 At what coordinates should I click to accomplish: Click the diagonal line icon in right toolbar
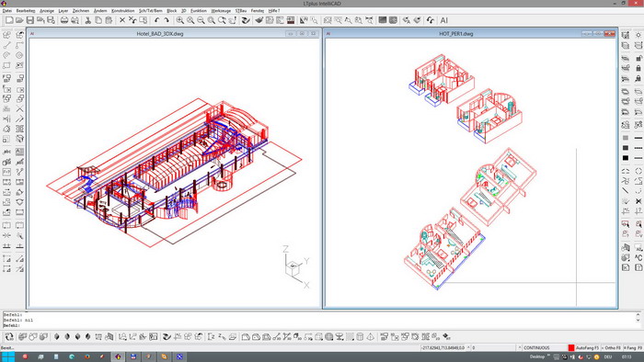tap(625, 190)
